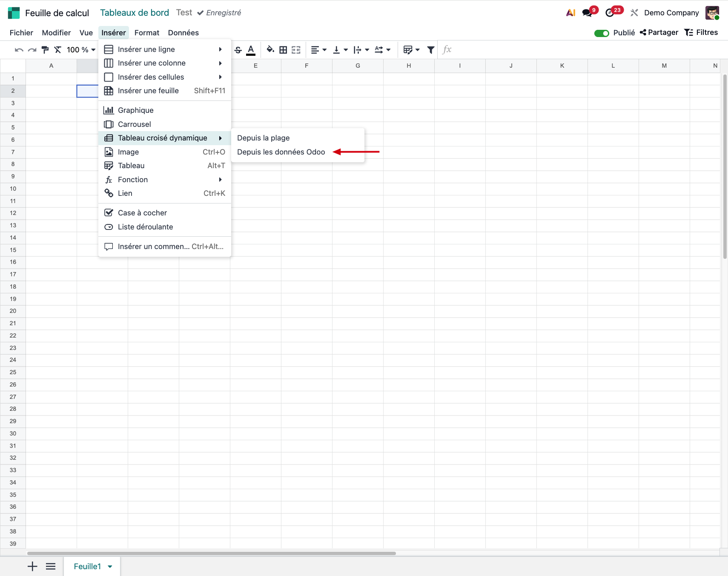Open the fill color bucket
This screenshot has height=576, width=728.
click(270, 50)
